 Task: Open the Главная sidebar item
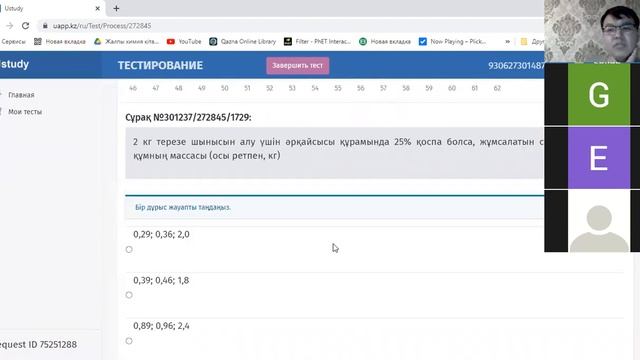click(x=21, y=95)
